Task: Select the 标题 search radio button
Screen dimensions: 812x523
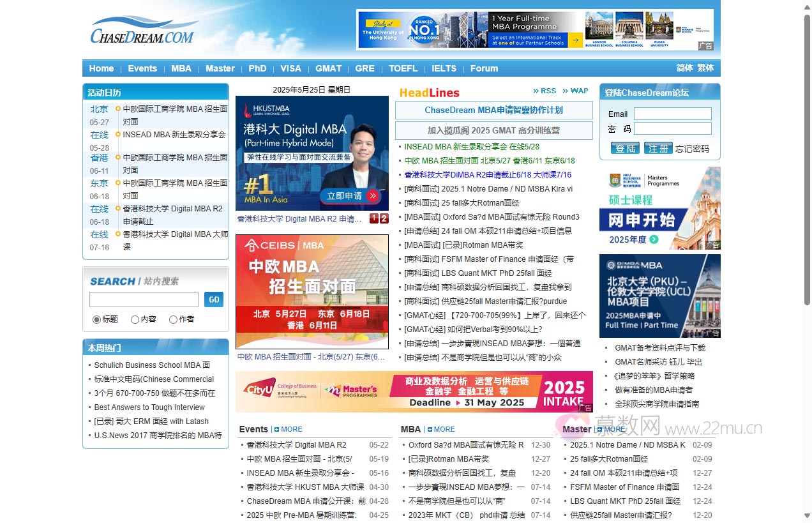Action: 97,319
